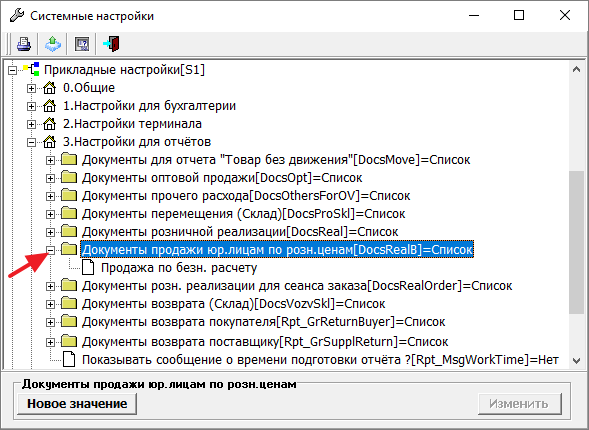Image resolution: width=589 pixels, height=430 pixels.
Task: Collapse the Прикладные настройки[S1] root node
Action: (12, 70)
